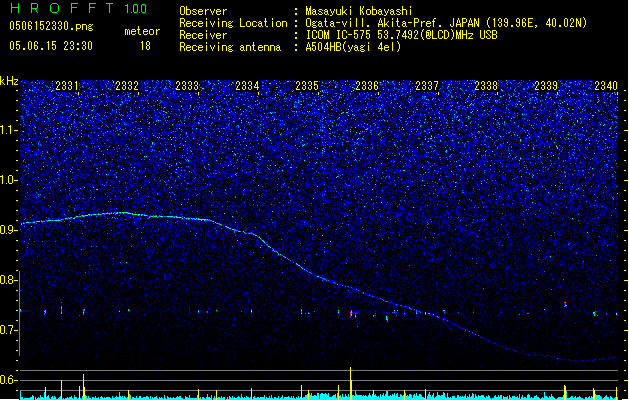This screenshot has width=629, height=400.
Task: Click the meteor label text
Action: [142, 31]
